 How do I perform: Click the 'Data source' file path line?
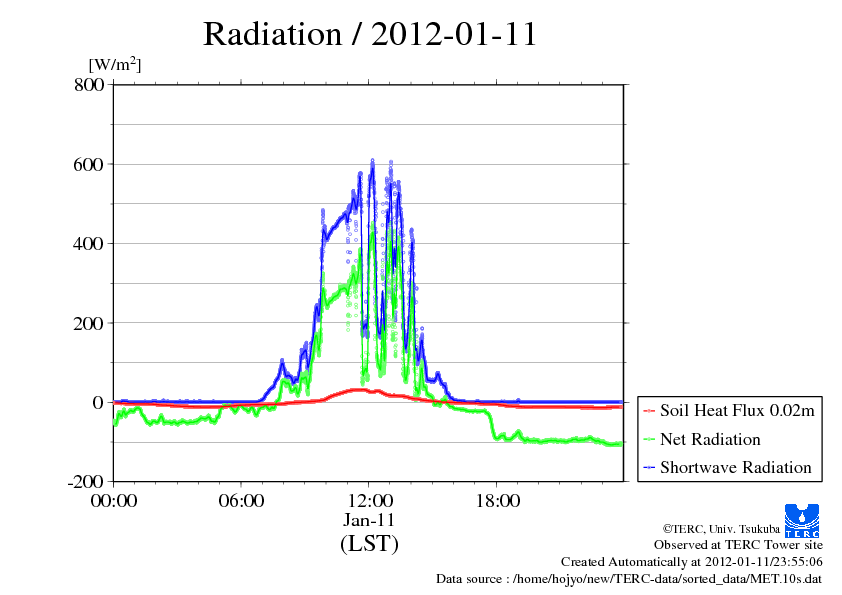pos(629,579)
